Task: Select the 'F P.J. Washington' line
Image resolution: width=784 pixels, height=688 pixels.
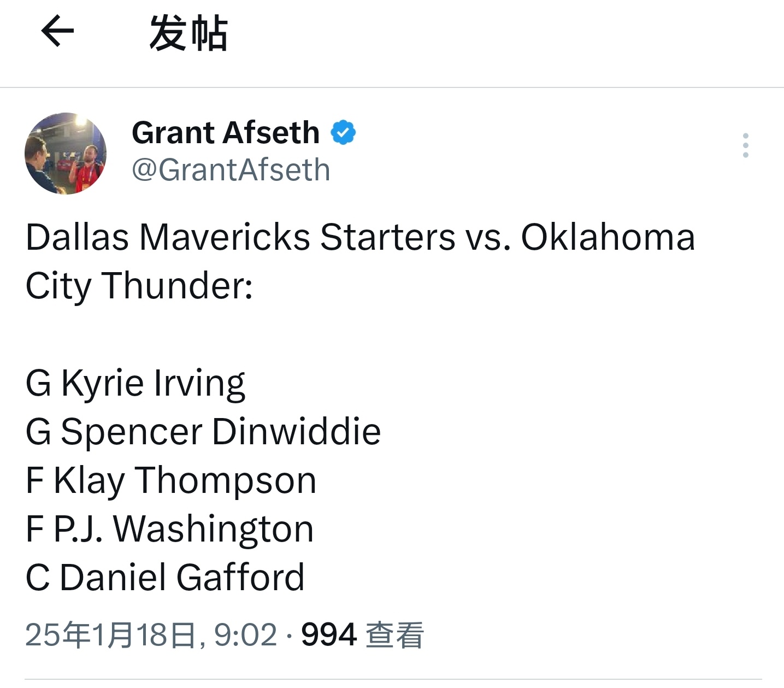Action: (x=170, y=529)
